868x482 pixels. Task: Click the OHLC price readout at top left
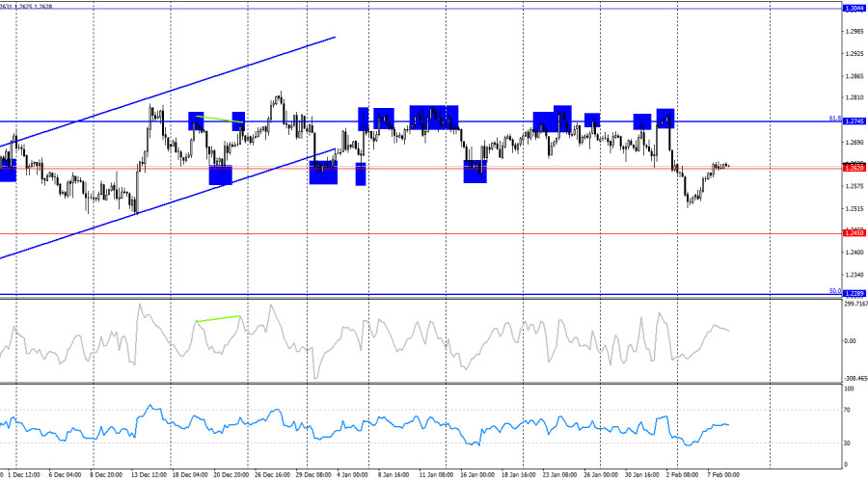point(27,6)
